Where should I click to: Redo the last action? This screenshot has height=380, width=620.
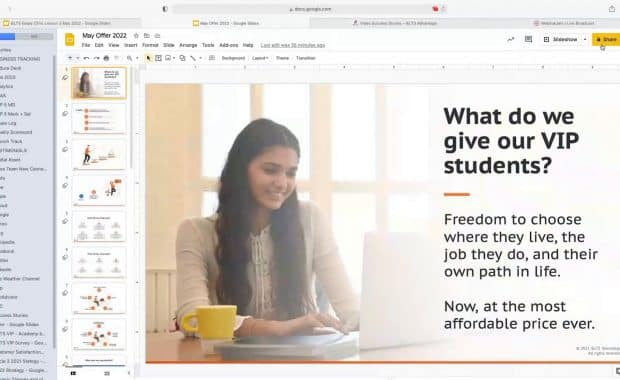[96, 58]
